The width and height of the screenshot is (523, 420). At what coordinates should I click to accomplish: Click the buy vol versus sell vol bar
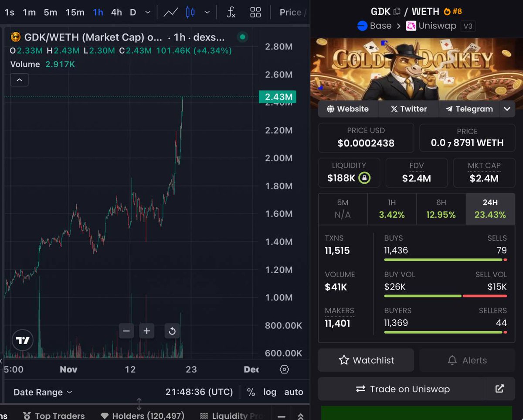click(x=445, y=296)
